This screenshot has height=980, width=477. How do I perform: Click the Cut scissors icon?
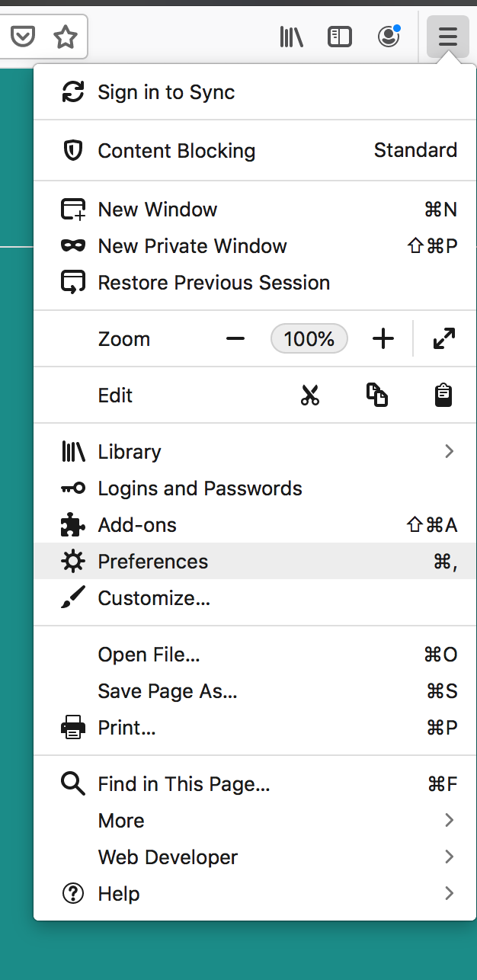tap(310, 395)
